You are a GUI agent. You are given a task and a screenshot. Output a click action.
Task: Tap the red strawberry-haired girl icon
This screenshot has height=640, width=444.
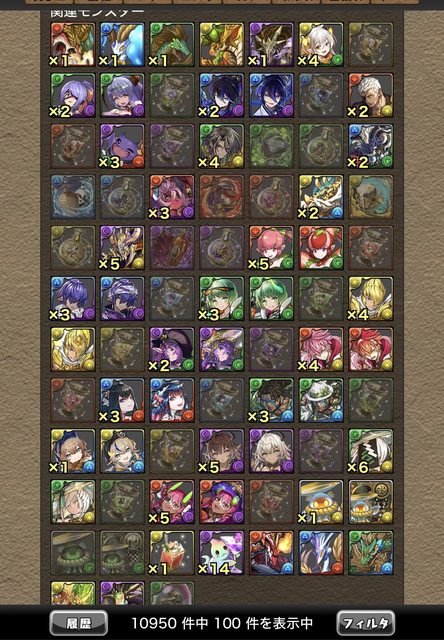tap(321, 248)
